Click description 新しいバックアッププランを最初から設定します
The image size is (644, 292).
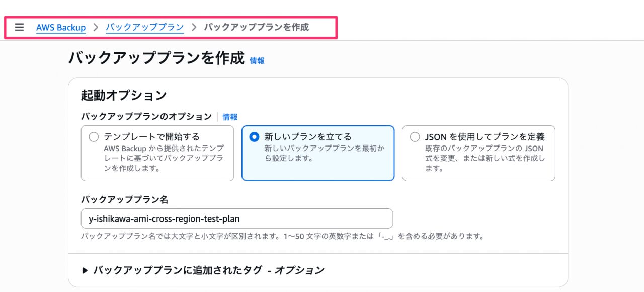tap(325, 154)
